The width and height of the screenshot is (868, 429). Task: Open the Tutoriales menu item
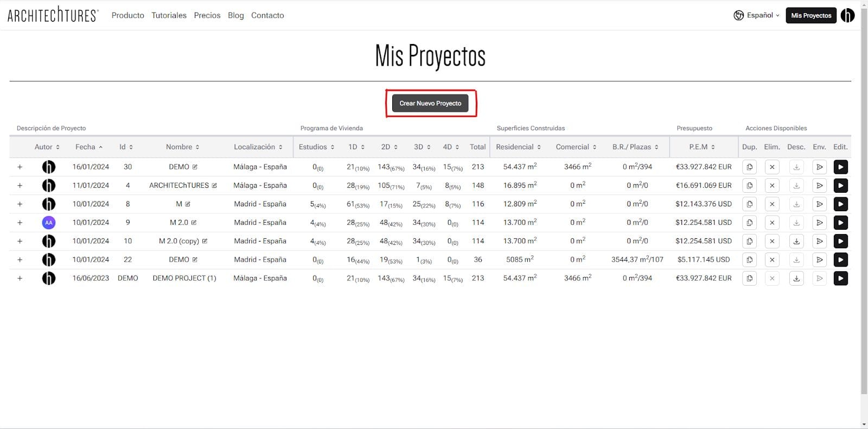(169, 15)
